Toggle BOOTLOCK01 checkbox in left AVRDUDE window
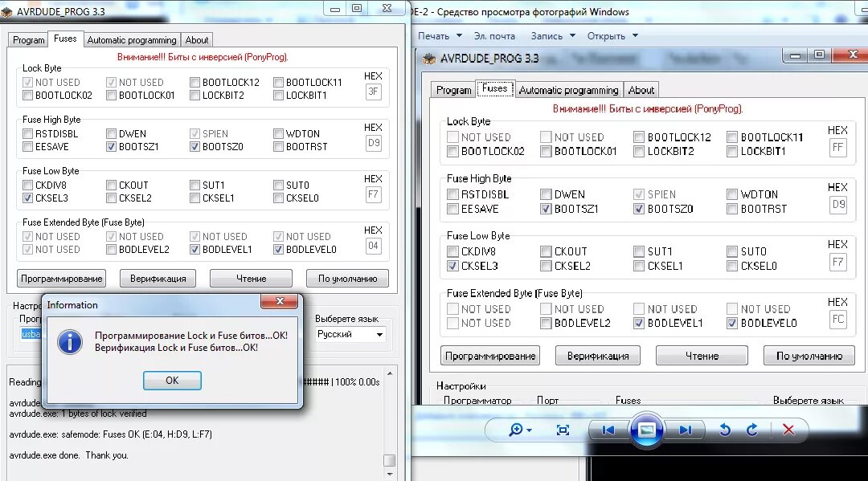Viewport: 868px width, 481px height. pyautogui.click(x=111, y=95)
